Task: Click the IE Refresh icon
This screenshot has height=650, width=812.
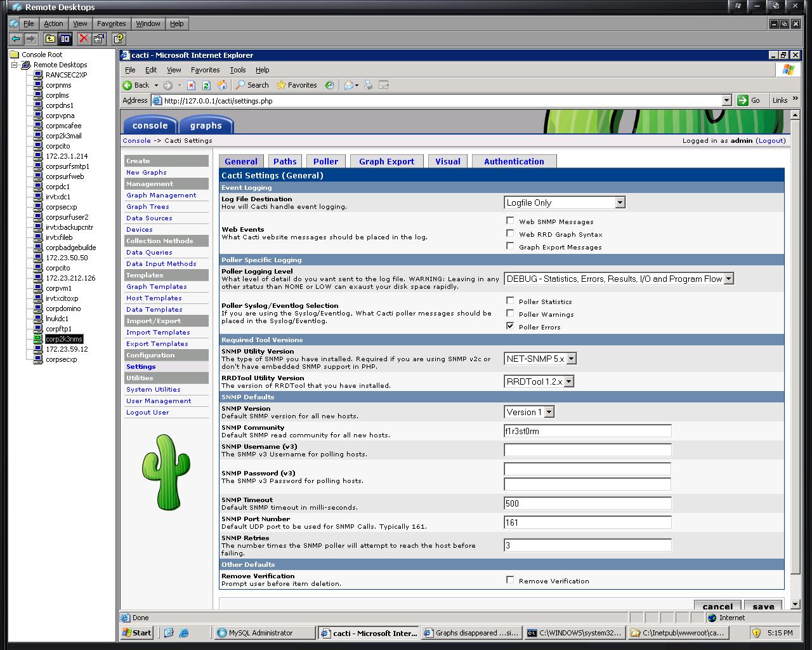Action: tap(206, 85)
